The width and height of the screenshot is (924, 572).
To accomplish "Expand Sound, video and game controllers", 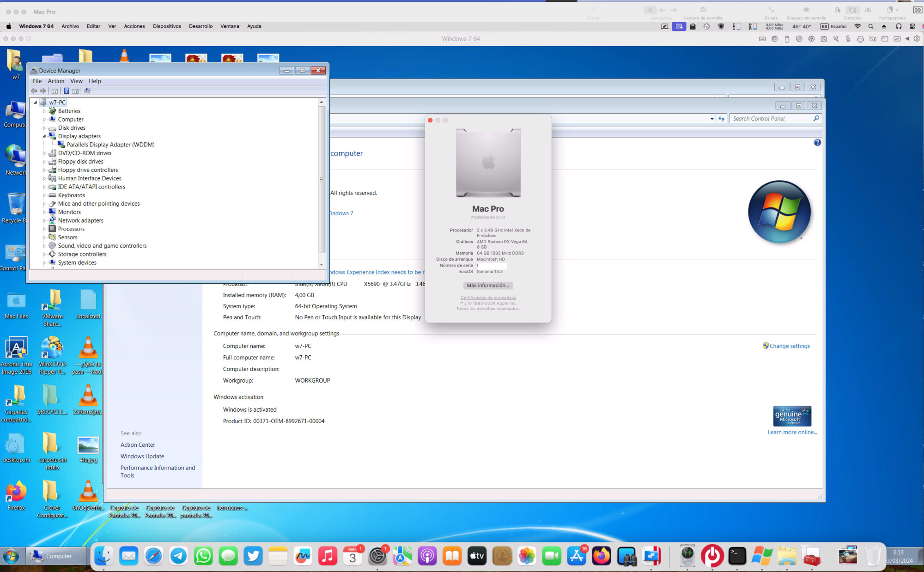I will [x=44, y=246].
